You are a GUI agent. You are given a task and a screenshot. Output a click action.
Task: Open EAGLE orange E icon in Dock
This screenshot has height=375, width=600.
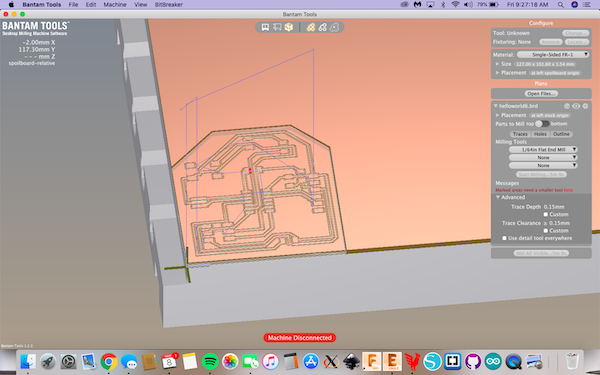click(x=392, y=361)
